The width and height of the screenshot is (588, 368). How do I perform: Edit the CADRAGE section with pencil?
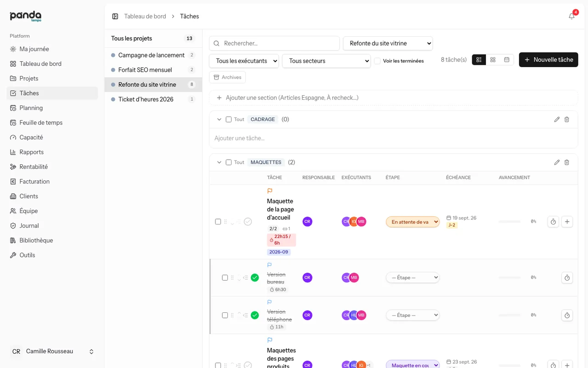[557, 119]
